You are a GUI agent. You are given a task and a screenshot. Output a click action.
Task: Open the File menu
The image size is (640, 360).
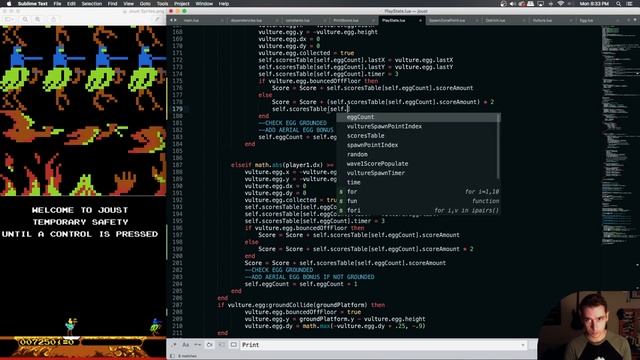(57, 4)
